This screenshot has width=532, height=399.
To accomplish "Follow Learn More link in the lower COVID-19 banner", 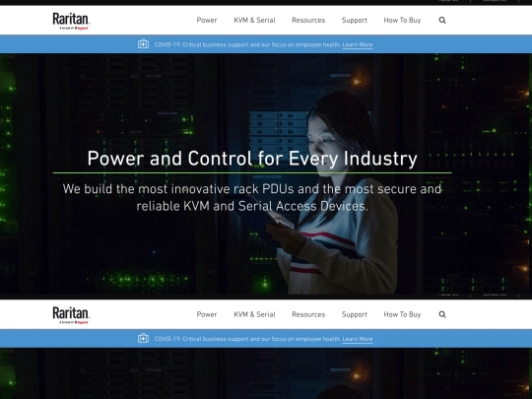I will point(358,339).
